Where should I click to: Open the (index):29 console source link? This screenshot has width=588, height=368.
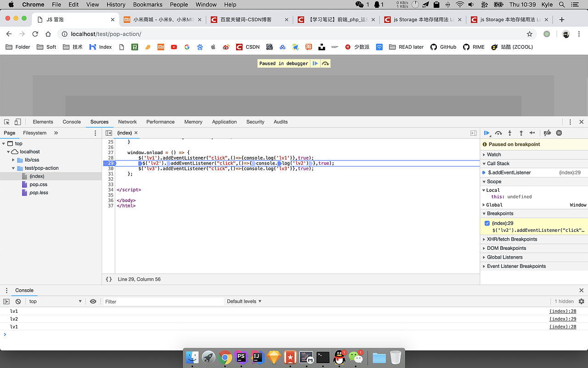click(563, 319)
